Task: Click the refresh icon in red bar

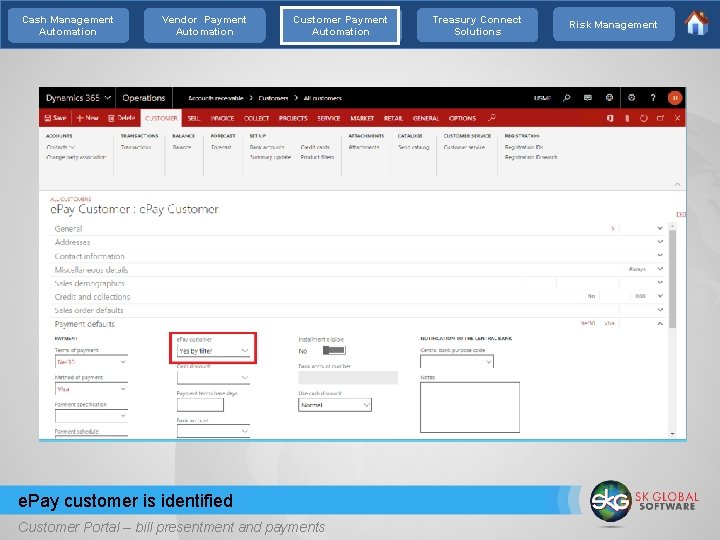Action: [644, 118]
